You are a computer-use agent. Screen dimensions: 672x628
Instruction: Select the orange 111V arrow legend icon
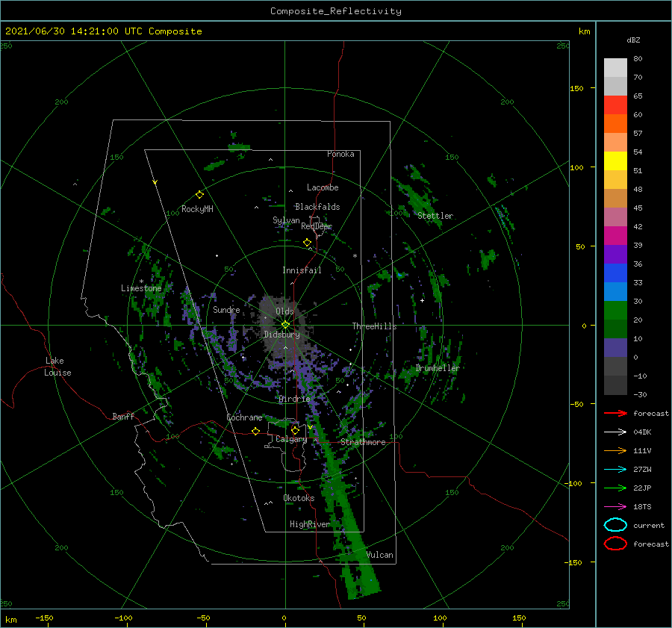pyautogui.click(x=615, y=450)
